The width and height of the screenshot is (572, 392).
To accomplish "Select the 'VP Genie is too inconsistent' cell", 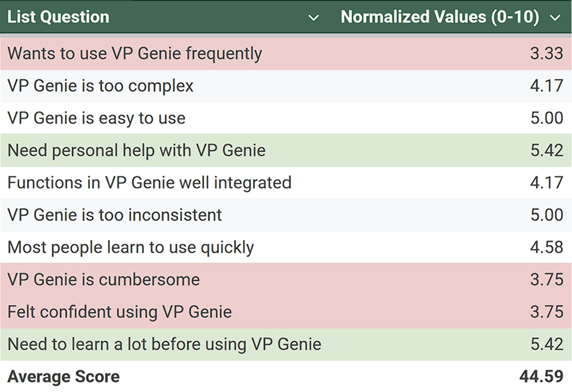I will pyautogui.click(x=115, y=215).
